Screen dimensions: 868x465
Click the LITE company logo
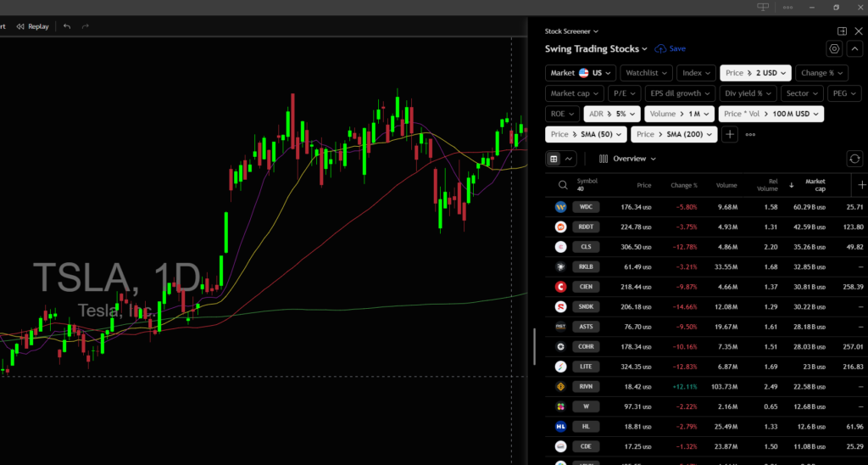[561, 367]
